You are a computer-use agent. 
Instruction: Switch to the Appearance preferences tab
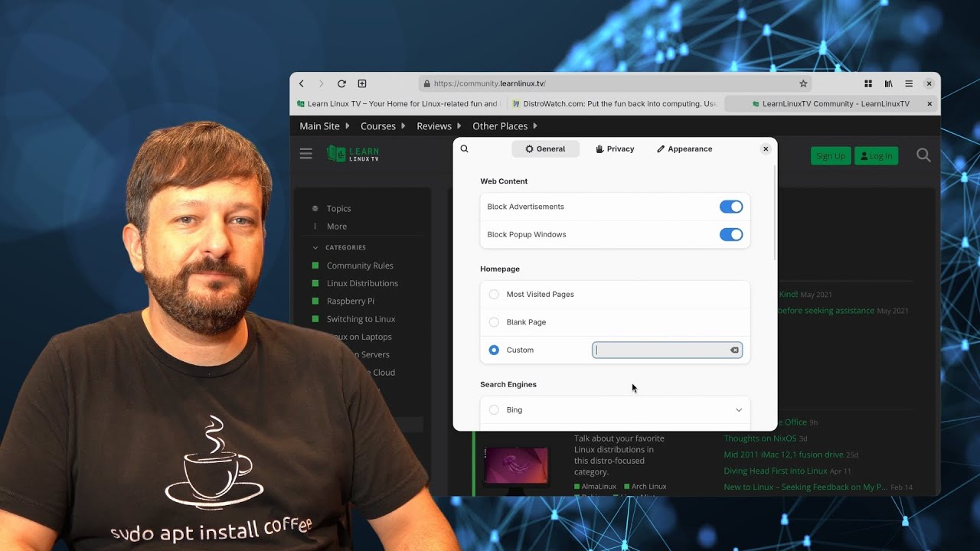(684, 149)
